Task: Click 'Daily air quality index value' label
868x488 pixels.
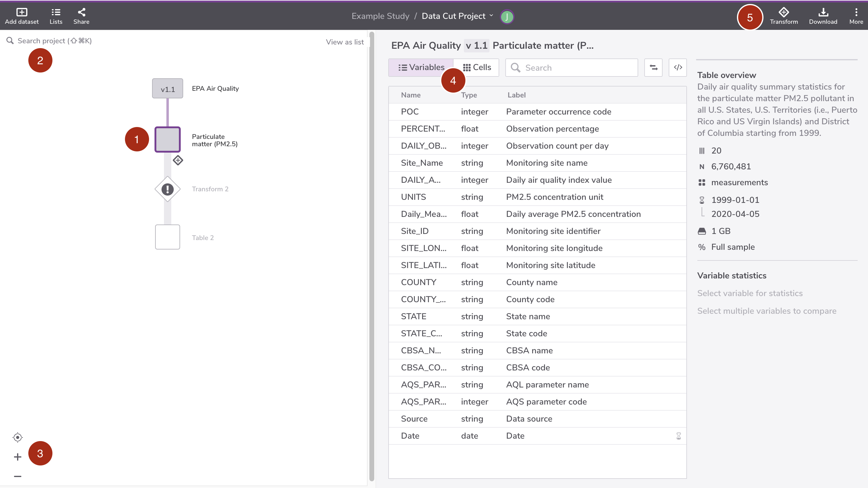Action: pyautogui.click(x=559, y=180)
